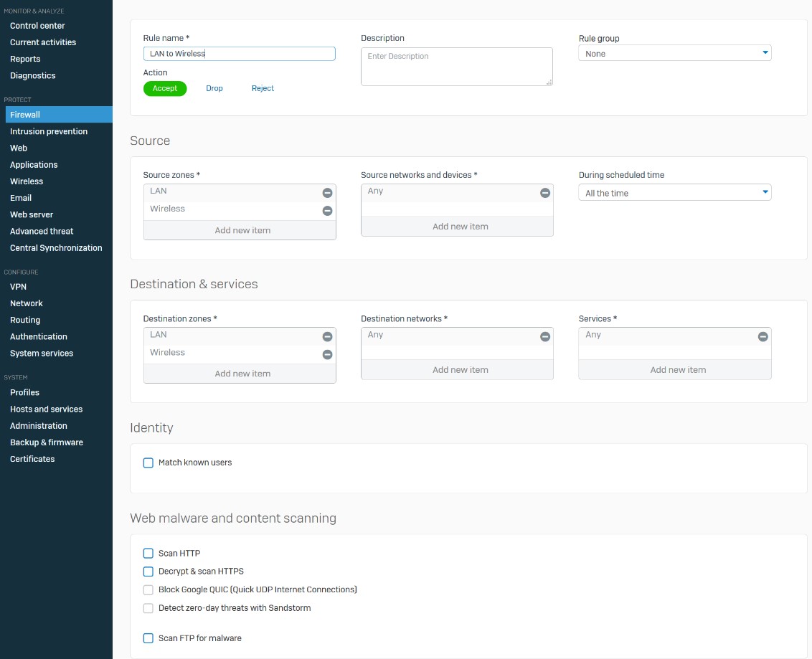This screenshot has width=812, height=659.
Task: Open Intrusion prevention in sidebar
Action: 49,132
